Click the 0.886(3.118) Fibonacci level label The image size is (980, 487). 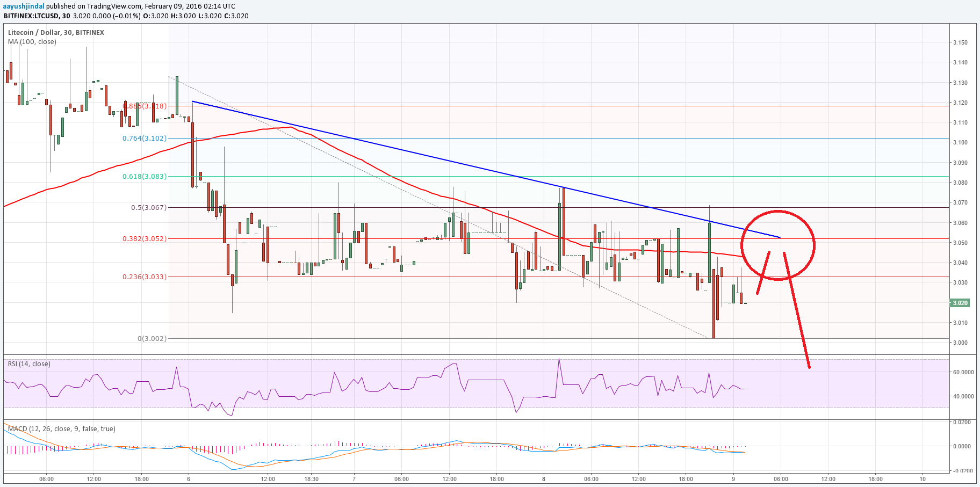pos(145,106)
